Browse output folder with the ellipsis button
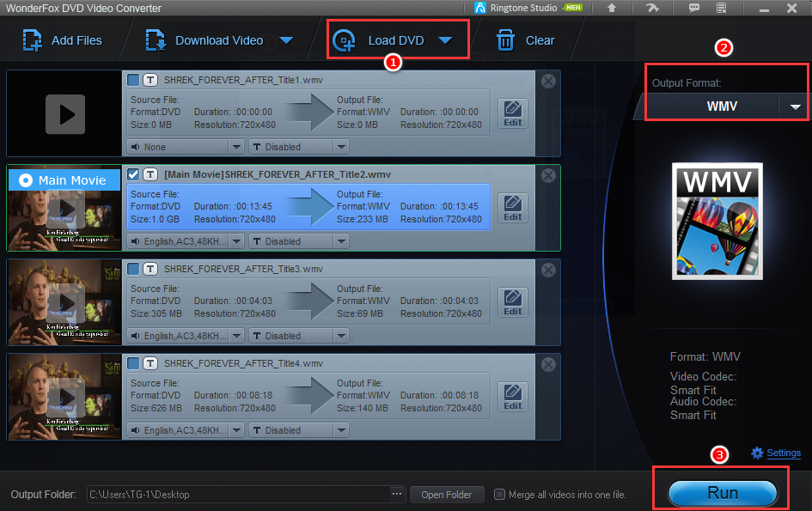The image size is (812, 511). pos(397,495)
